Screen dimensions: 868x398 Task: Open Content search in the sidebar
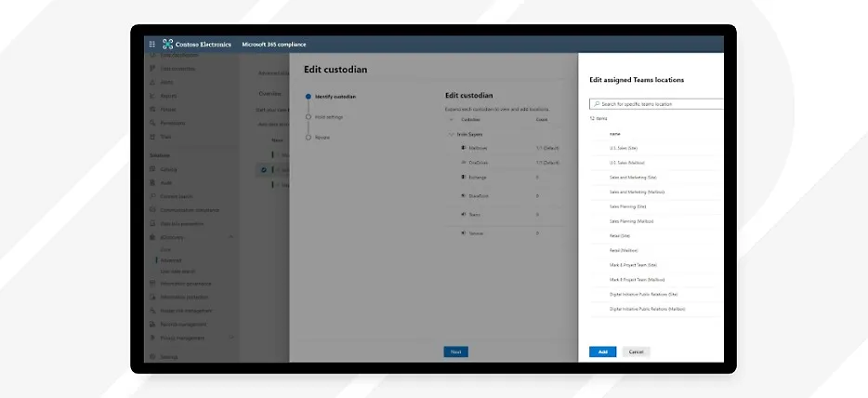pos(176,196)
